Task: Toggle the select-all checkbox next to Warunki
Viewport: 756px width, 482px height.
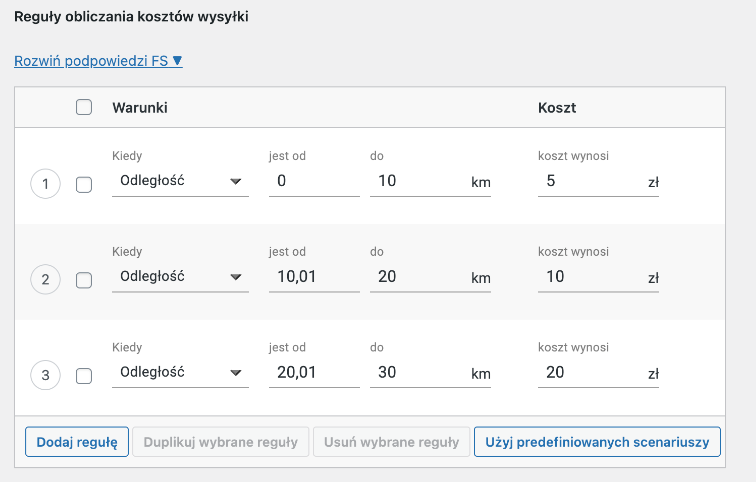Action: click(84, 107)
